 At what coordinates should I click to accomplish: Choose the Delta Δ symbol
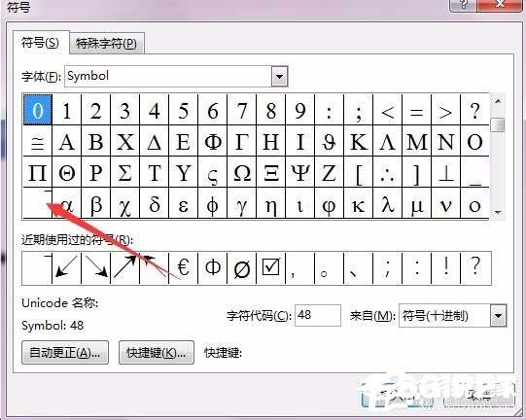pyautogui.click(x=154, y=142)
